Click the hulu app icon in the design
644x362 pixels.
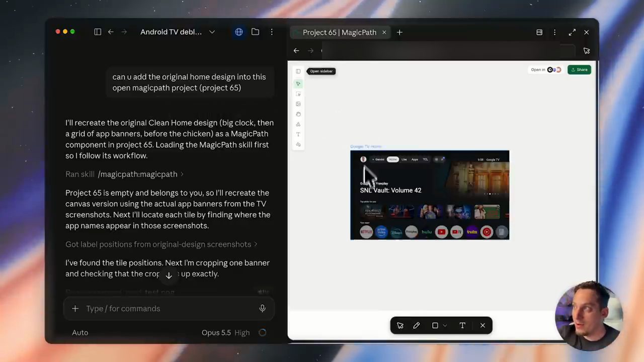(x=427, y=232)
